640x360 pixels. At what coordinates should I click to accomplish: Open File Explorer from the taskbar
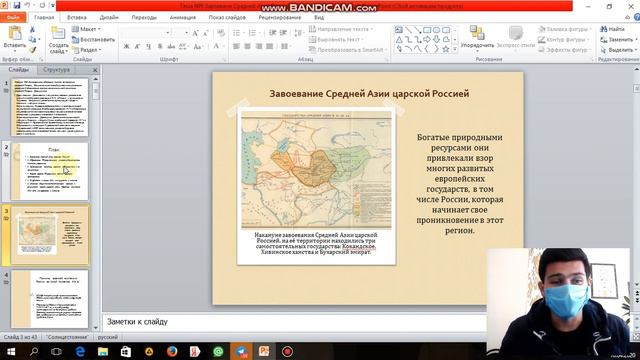pyautogui.click(x=103, y=351)
